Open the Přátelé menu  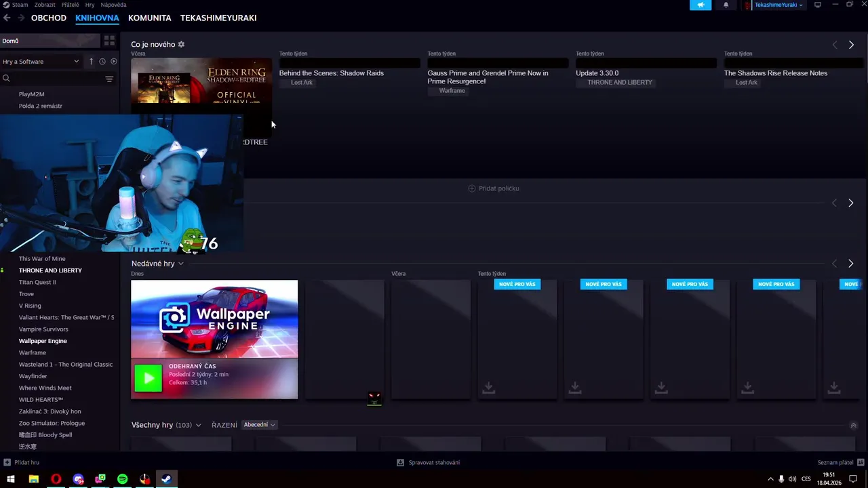pyautogui.click(x=70, y=5)
